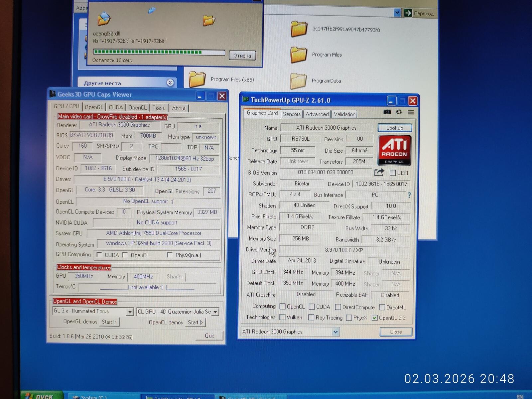Screen dimensions: 532x399
Task: Click the 'AMD Athlon(tm) 7550 Dual-Core Processor' text
Action: [x=154, y=233]
